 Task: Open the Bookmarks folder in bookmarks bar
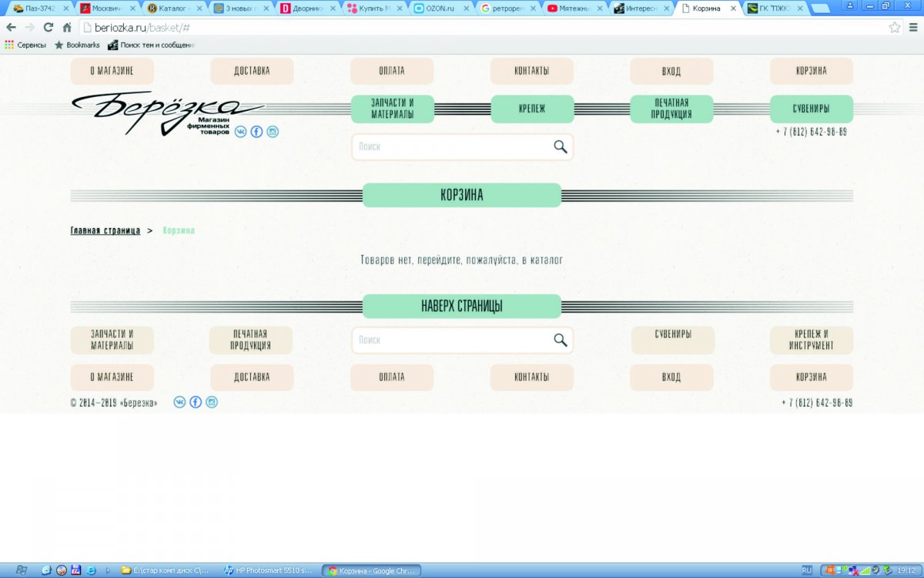pyautogui.click(x=77, y=45)
